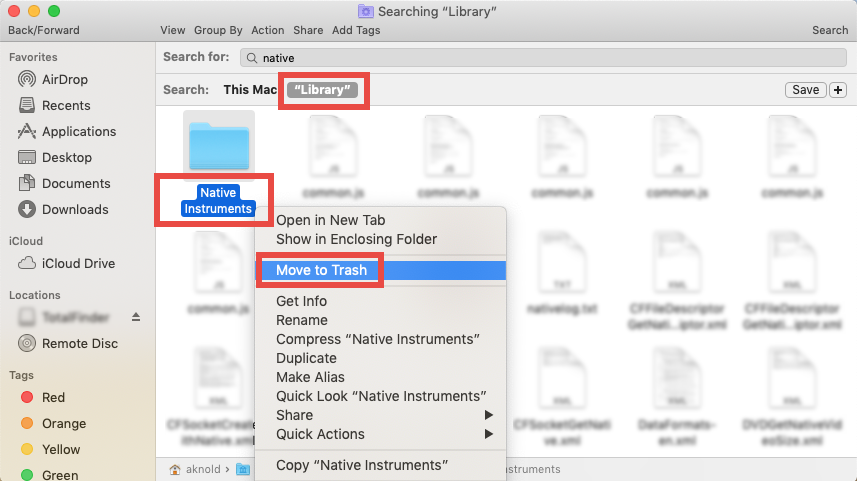857x481 pixels.
Task: Select the Native Instruments folder icon
Action: pyautogui.click(x=219, y=146)
